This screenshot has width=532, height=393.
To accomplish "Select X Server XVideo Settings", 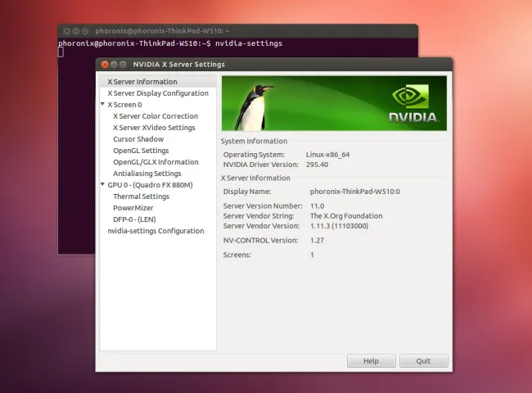I will coord(154,128).
